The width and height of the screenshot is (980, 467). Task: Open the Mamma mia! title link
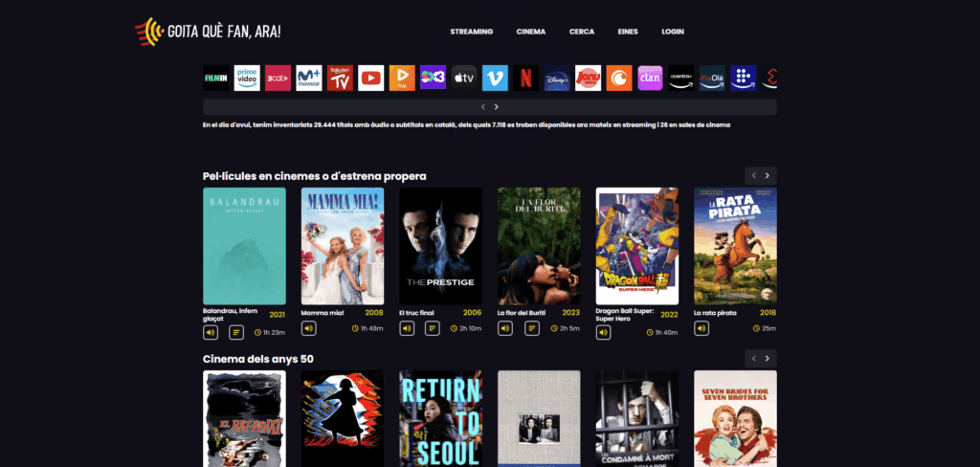(x=323, y=313)
